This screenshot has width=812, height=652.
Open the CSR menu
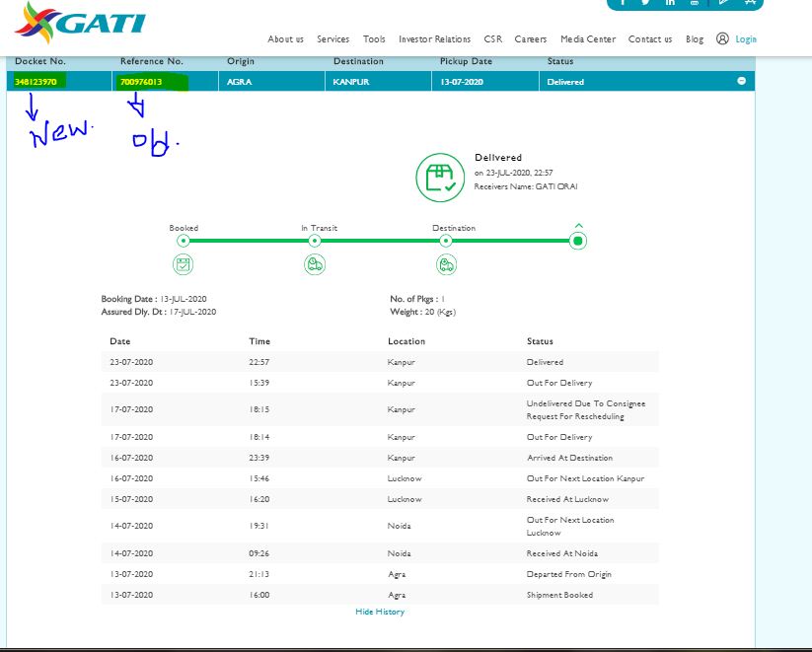[x=493, y=39]
